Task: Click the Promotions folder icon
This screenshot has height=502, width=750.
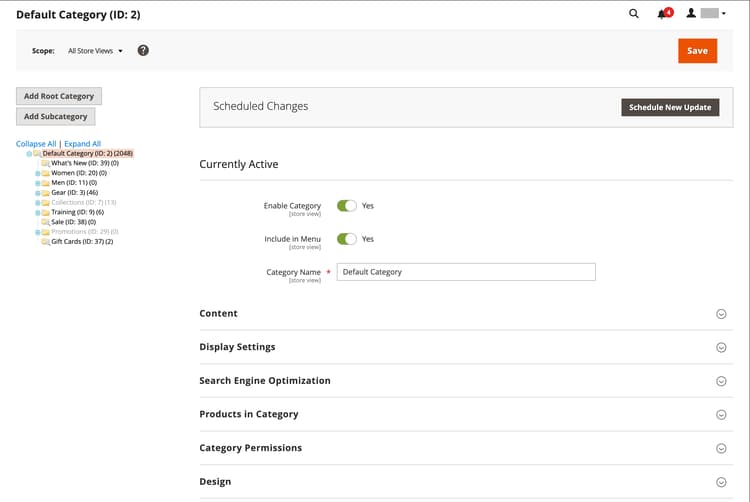Action: click(45, 232)
